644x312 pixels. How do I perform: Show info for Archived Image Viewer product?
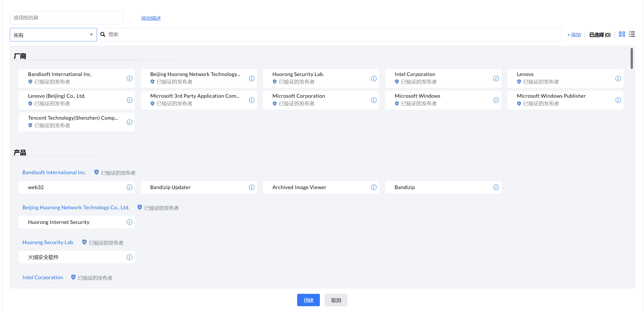point(374,187)
